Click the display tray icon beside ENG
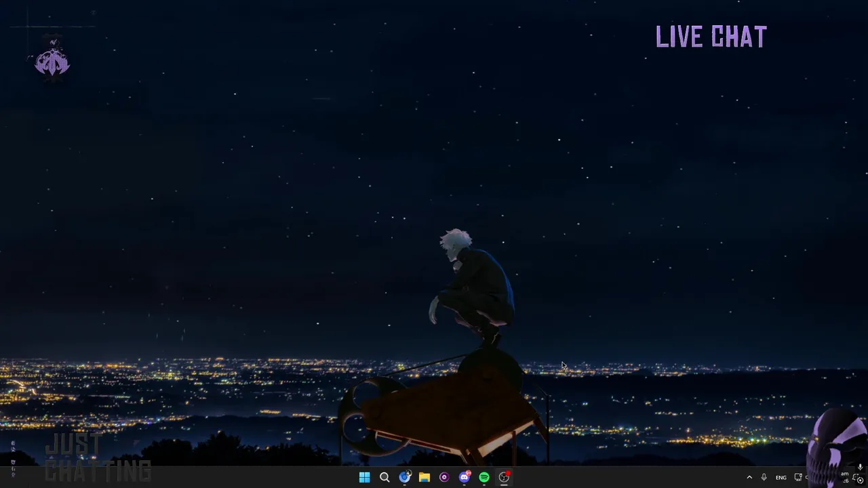The width and height of the screenshot is (868, 488). 798,477
